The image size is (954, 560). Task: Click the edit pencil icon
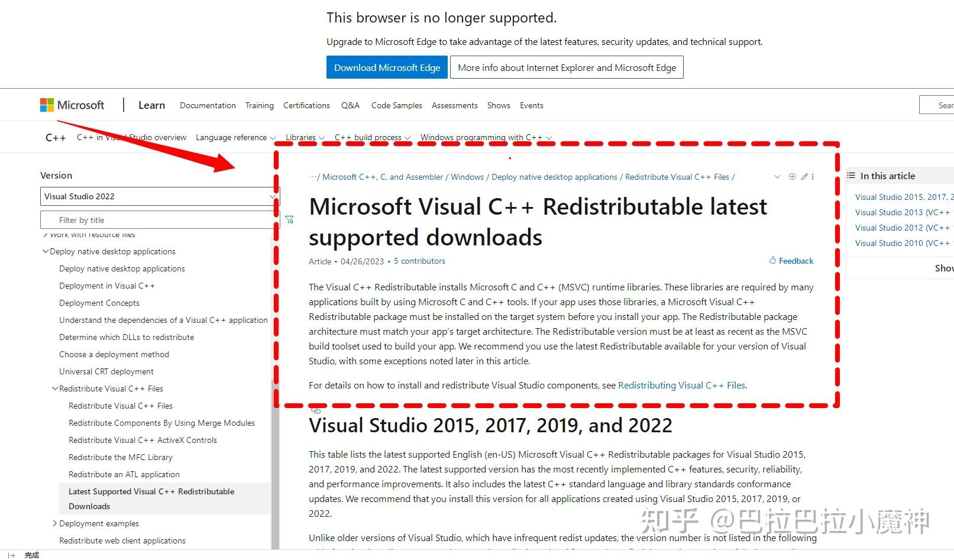(804, 177)
